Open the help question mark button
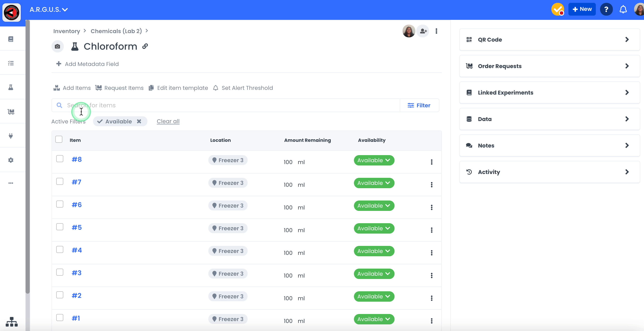Viewport: 644px width, 331px height. click(x=606, y=9)
